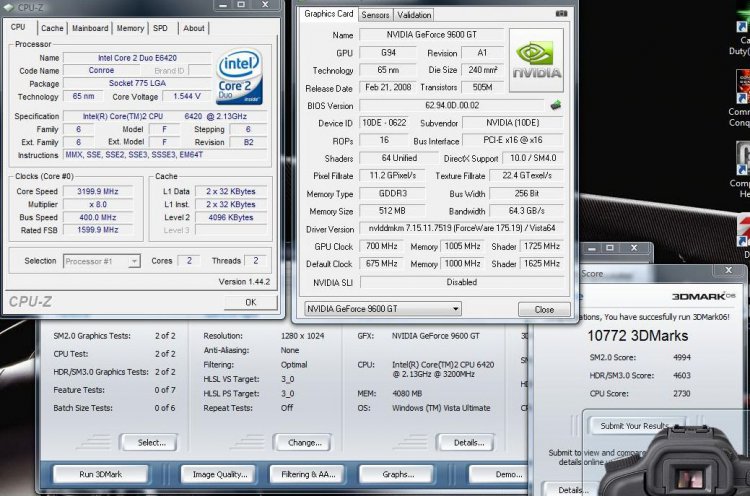Click the BIOS Version value 62.94.0D.00.02
This screenshot has height=496, width=750.
coord(452,105)
